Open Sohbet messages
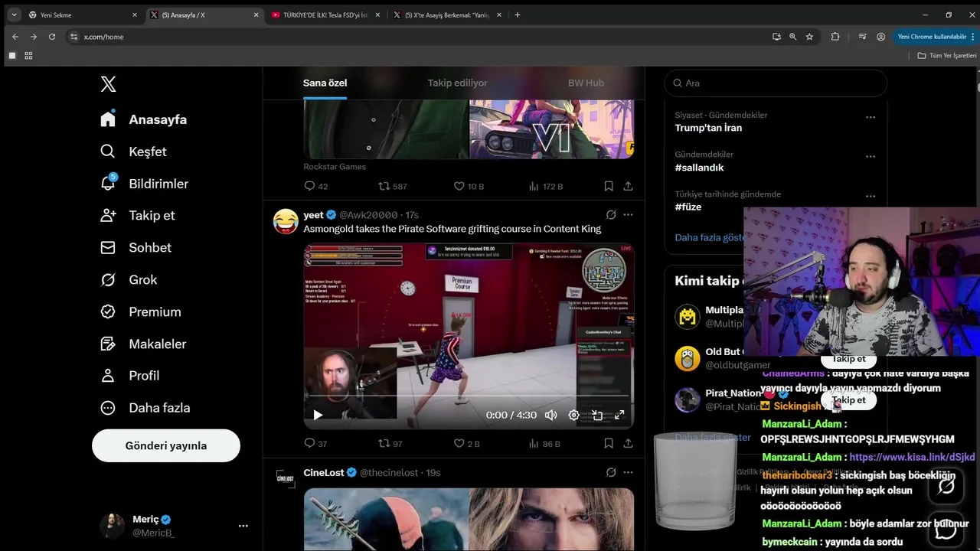 coord(136,247)
